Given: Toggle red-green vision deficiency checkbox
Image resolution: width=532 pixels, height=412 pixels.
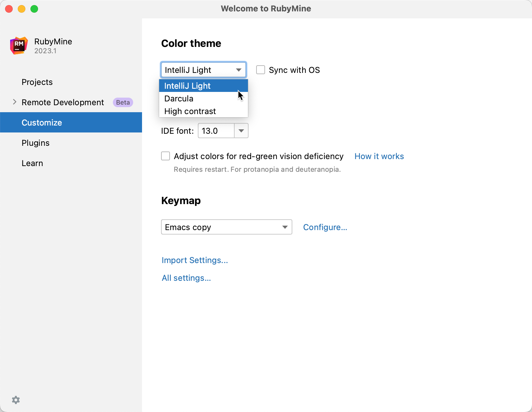Looking at the screenshot, I should (165, 156).
